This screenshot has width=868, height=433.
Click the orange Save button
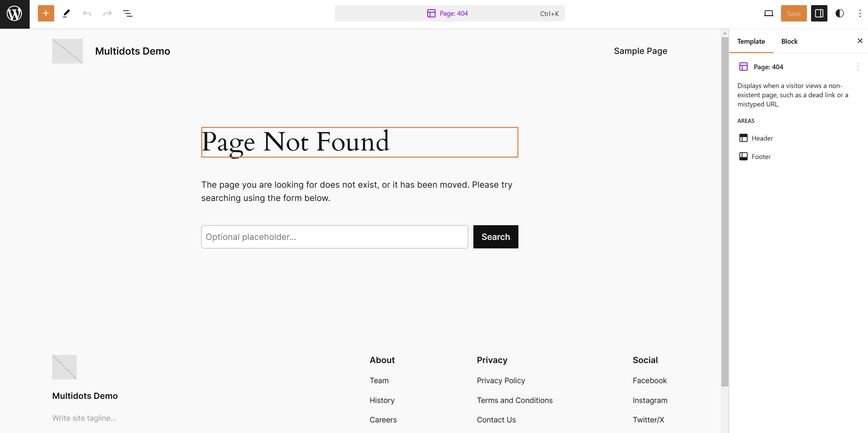pyautogui.click(x=794, y=13)
